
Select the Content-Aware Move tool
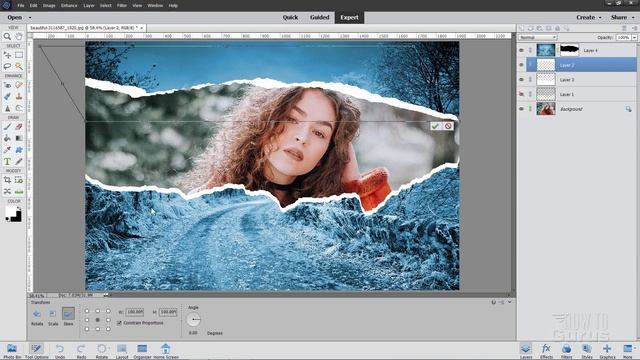[7, 191]
